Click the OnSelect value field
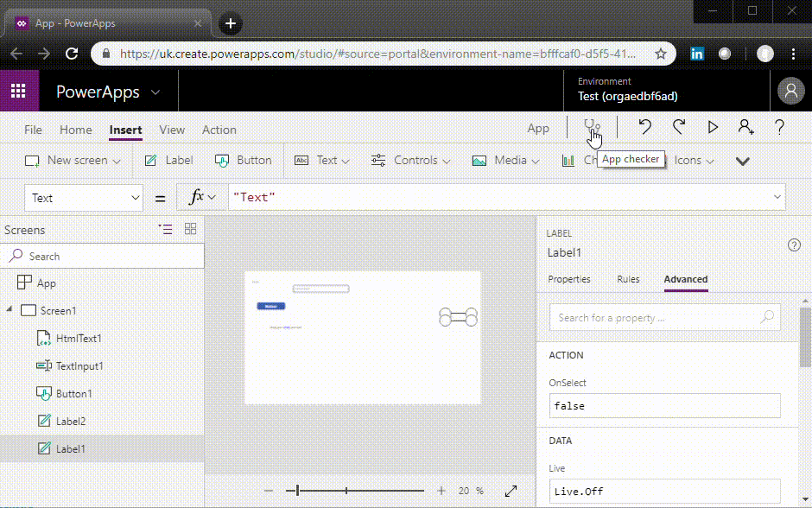812x508 pixels. point(665,405)
